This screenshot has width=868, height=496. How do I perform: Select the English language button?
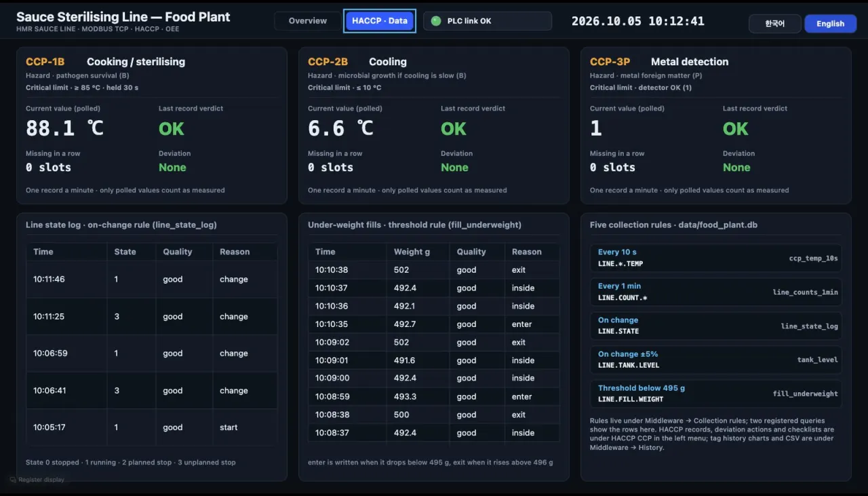pyautogui.click(x=830, y=24)
